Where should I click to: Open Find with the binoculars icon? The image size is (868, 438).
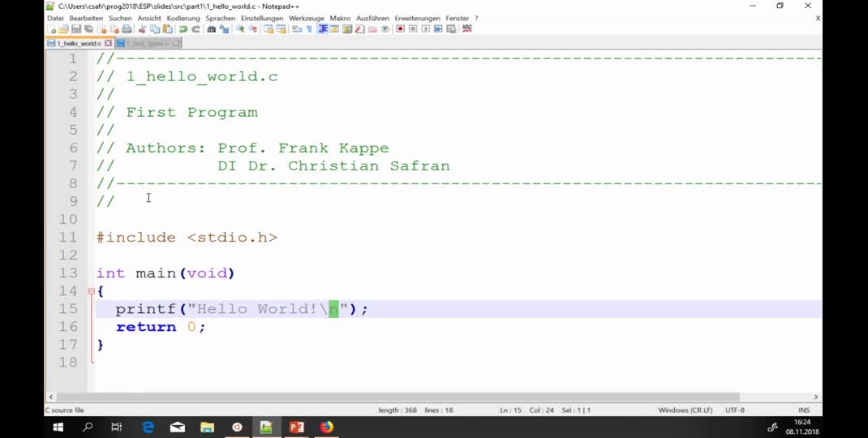[212, 28]
